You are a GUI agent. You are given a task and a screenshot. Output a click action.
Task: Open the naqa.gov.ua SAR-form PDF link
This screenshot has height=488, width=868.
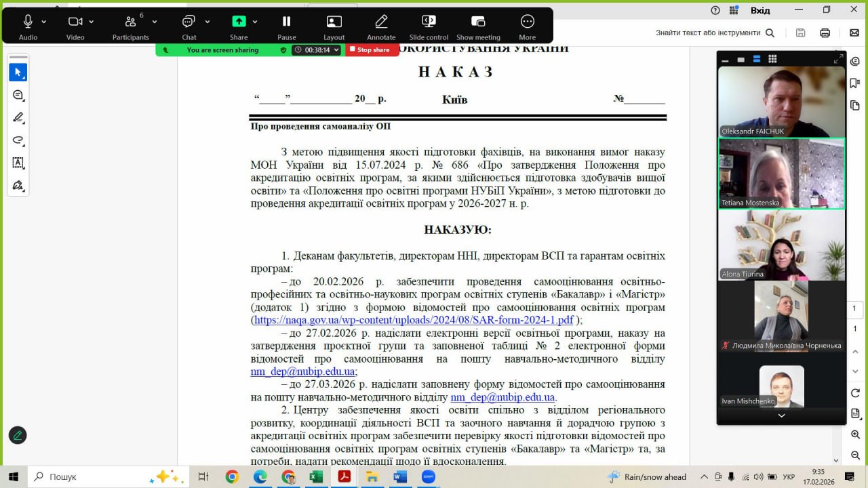point(414,320)
